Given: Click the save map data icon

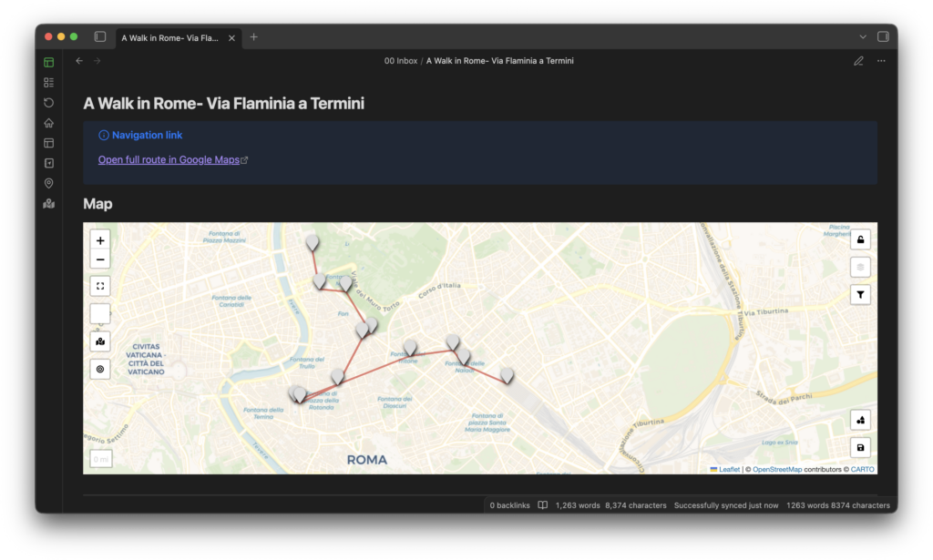Looking at the screenshot, I should click(x=861, y=447).
